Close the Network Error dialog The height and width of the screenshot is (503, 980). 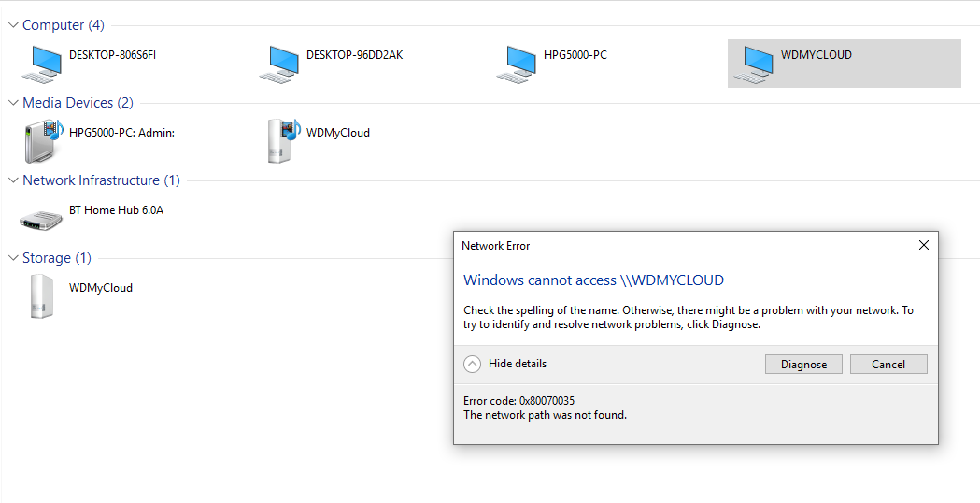923,245
